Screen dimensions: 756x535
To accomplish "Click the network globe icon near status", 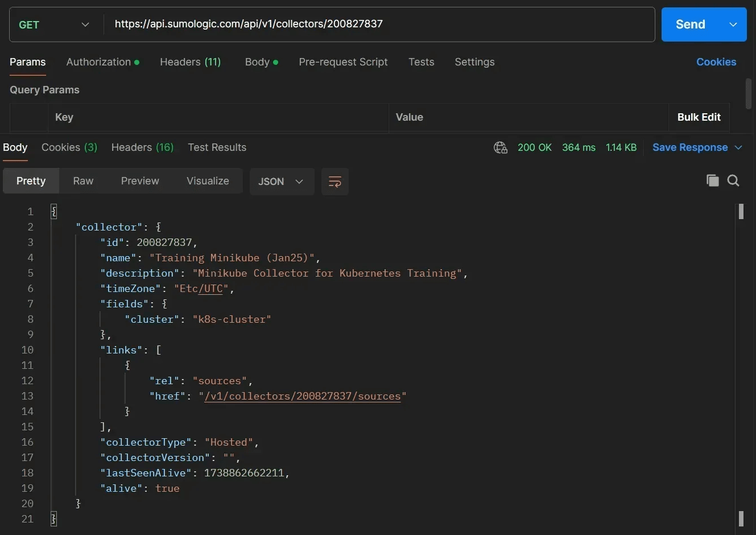I will [501, 148].
